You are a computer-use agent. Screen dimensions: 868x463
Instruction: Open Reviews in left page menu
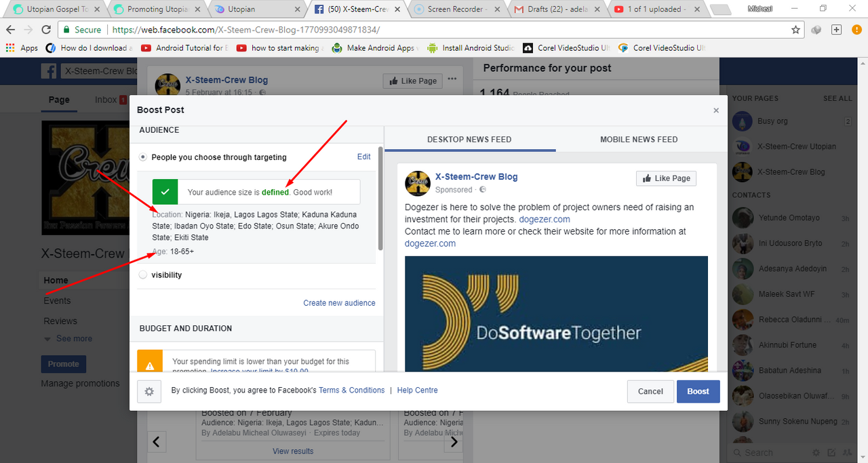[60, 321]
